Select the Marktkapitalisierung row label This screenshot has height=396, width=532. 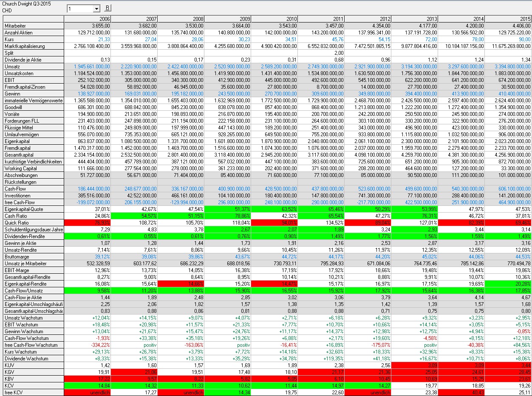pyautogui.click(x=34, y=46)
